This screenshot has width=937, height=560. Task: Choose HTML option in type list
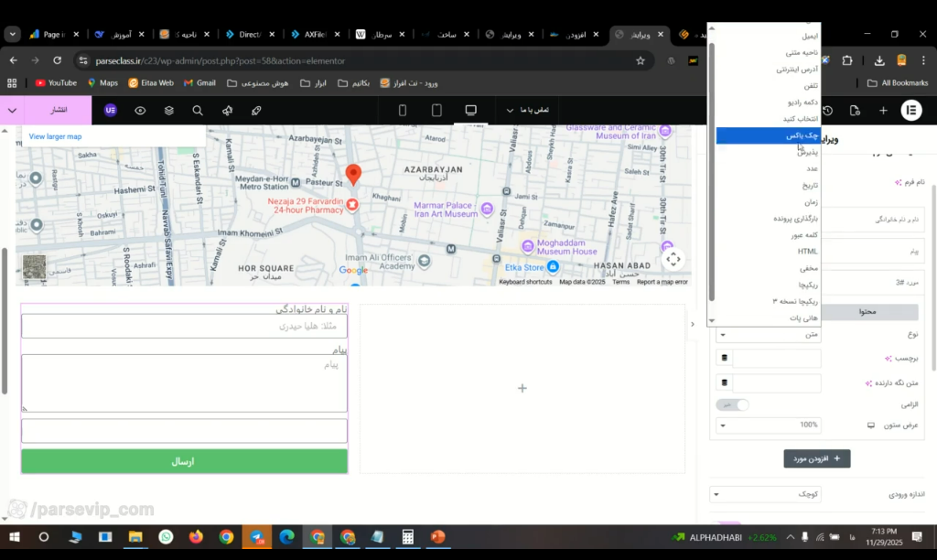(769, 251)
